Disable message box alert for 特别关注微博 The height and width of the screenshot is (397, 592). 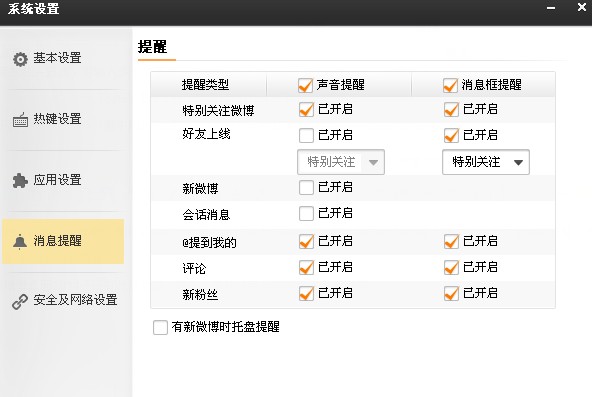451,110
